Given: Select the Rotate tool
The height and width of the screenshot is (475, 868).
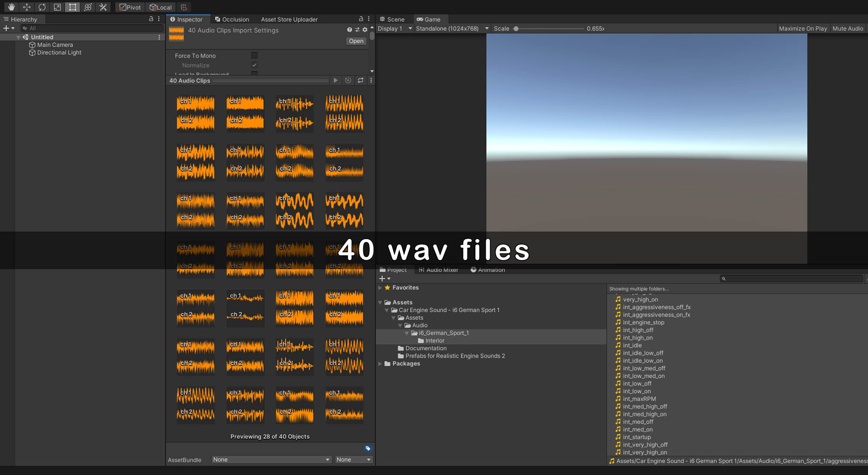Looking at the screenshot, I should tap(42, 7).
